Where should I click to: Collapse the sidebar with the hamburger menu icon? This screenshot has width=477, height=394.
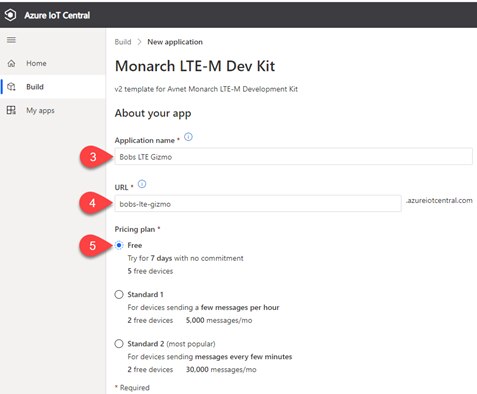[x=11, y=40]
